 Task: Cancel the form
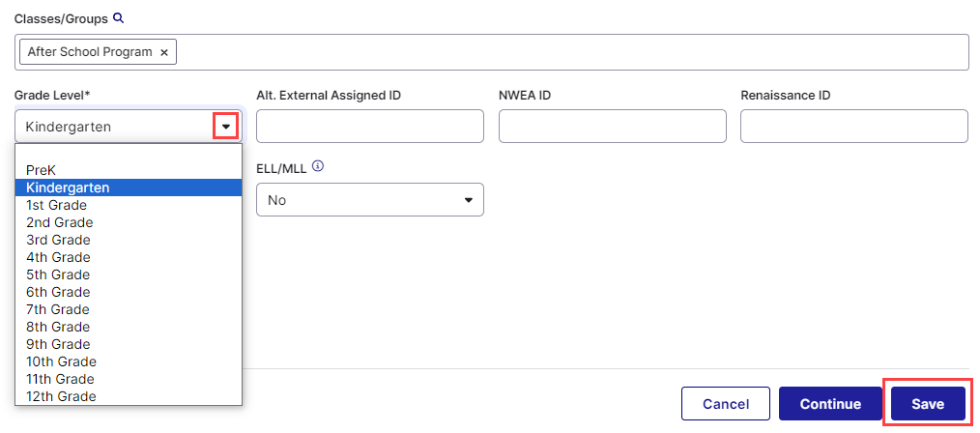(x=726, y=404)
